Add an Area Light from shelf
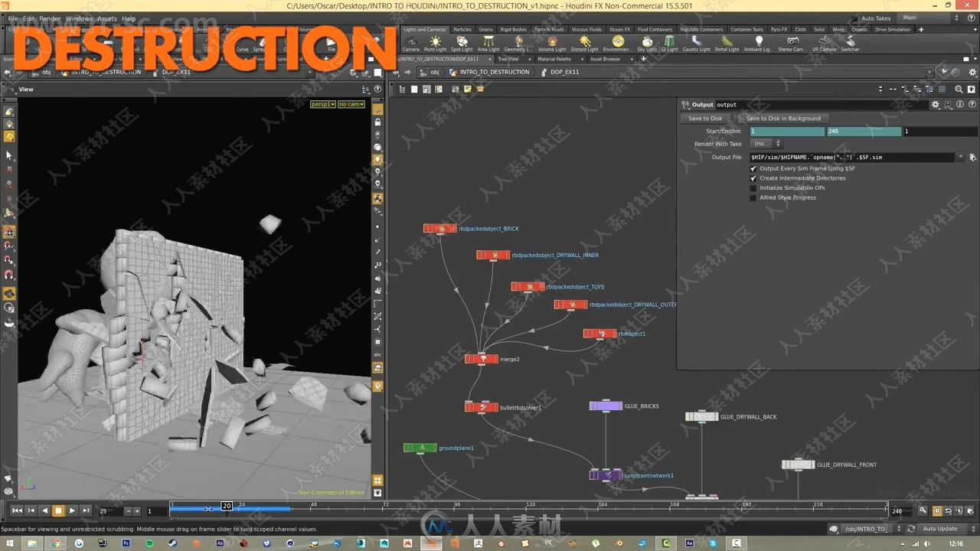980x551 pixels. (x=488, y=44)
